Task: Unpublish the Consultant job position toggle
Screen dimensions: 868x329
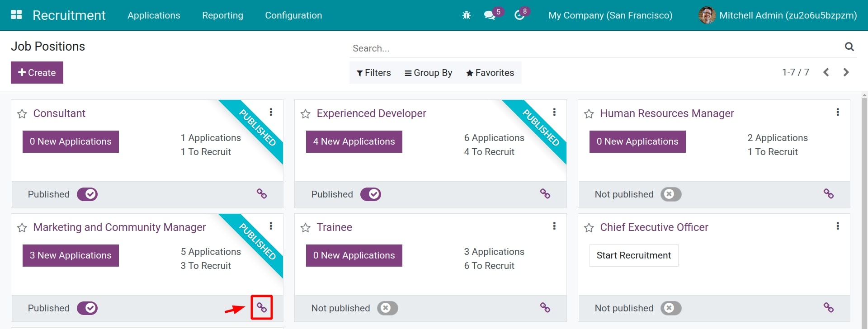Action: pyautogui.click(x=87, y=194)
